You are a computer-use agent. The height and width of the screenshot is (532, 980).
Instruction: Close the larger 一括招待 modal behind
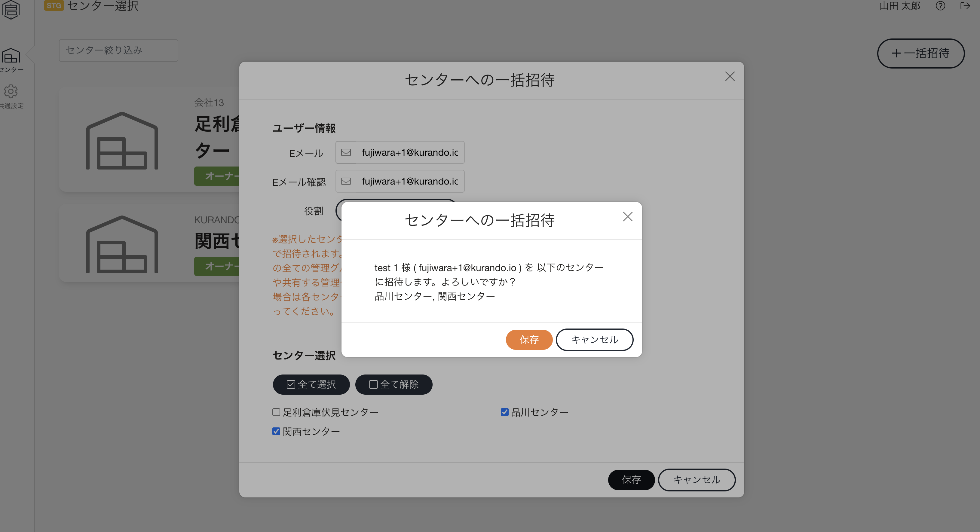pyautogui.click(x=729, y=76)
